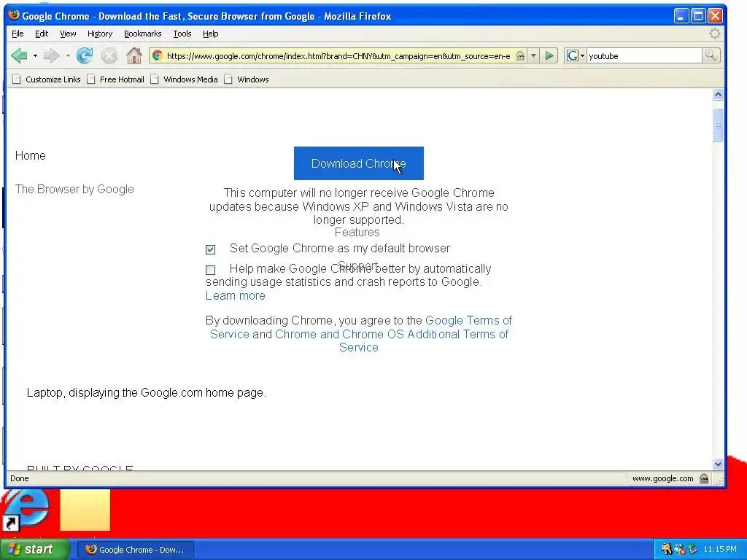747x560 pixels.
Task: Open the Windows bookmark
Action: [247, 79]
